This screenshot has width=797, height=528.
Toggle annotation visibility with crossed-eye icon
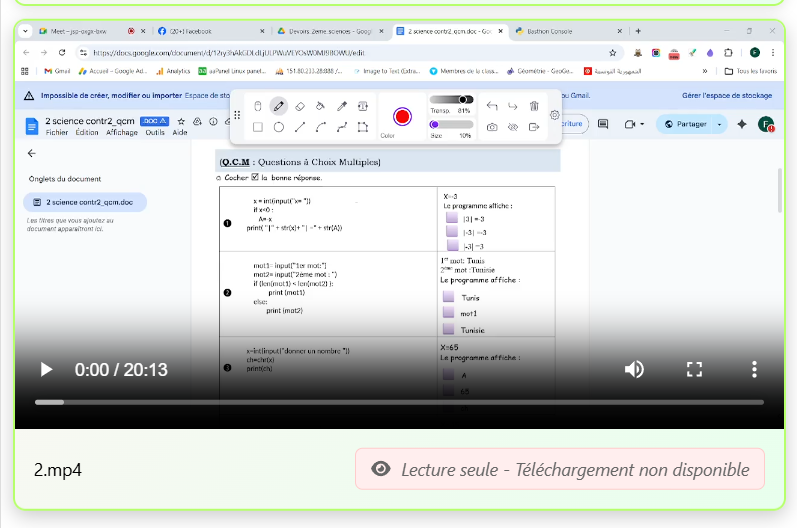513,127
